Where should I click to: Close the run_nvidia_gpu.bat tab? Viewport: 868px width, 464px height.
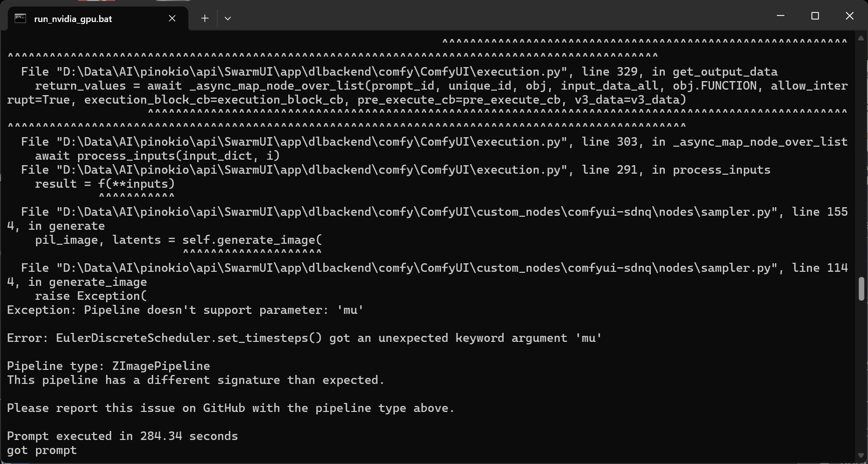coord(172,19)
